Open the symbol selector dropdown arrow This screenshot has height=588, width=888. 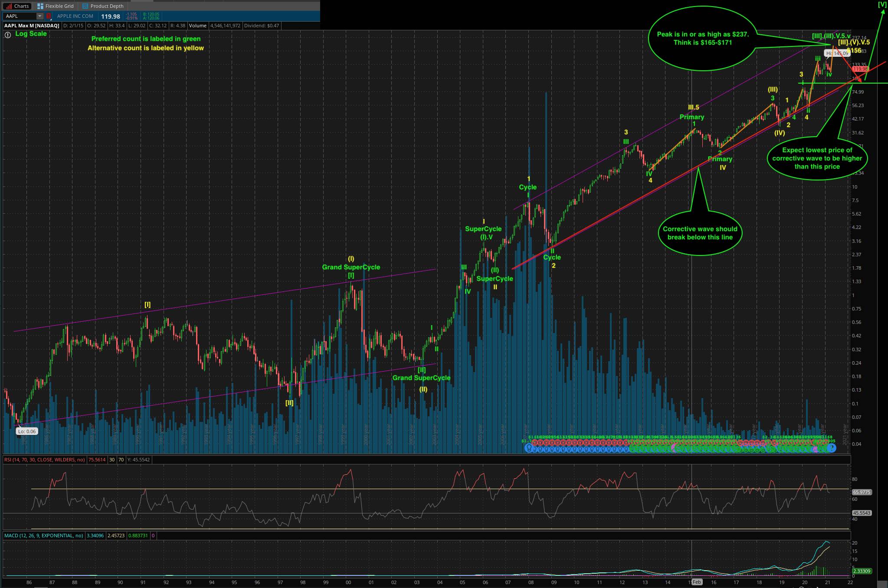point(40,16)
